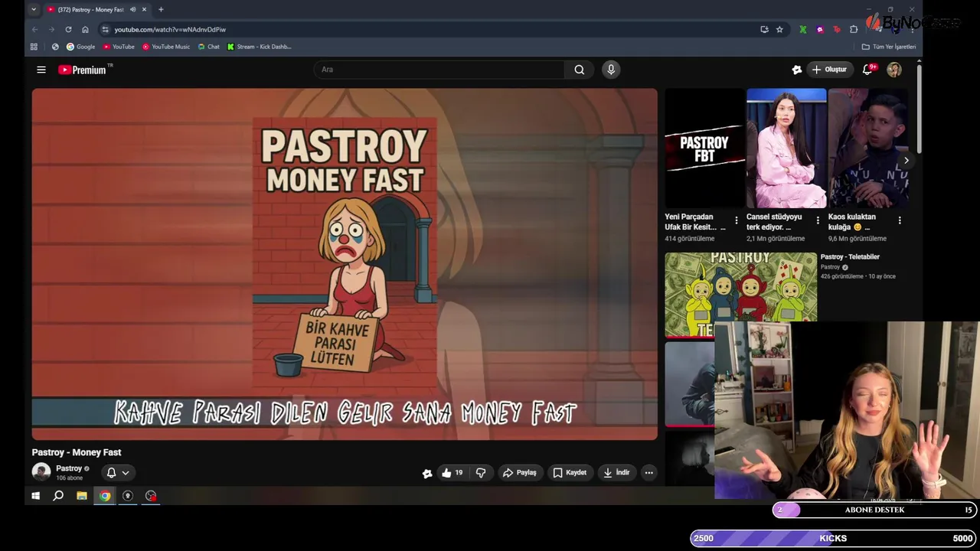
Task: Open the Pastroy FBT short thumbnail
Action: [x=704, y=148]
